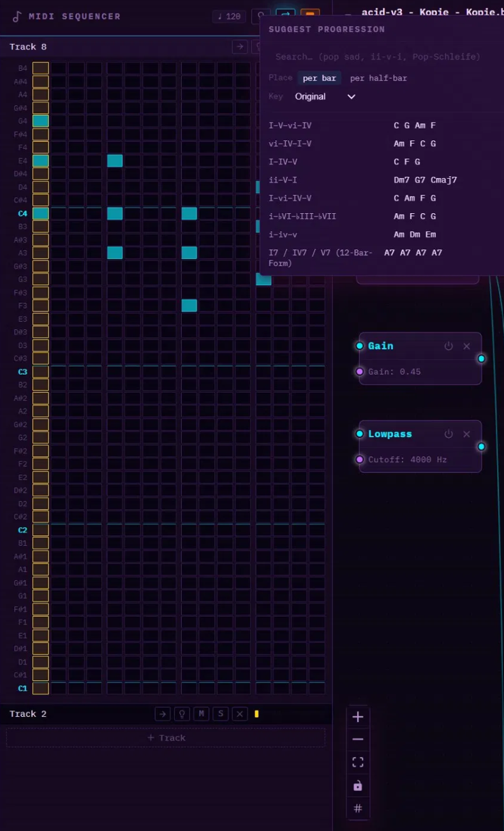Click the G4 note in first column

(x=41, y=121)
